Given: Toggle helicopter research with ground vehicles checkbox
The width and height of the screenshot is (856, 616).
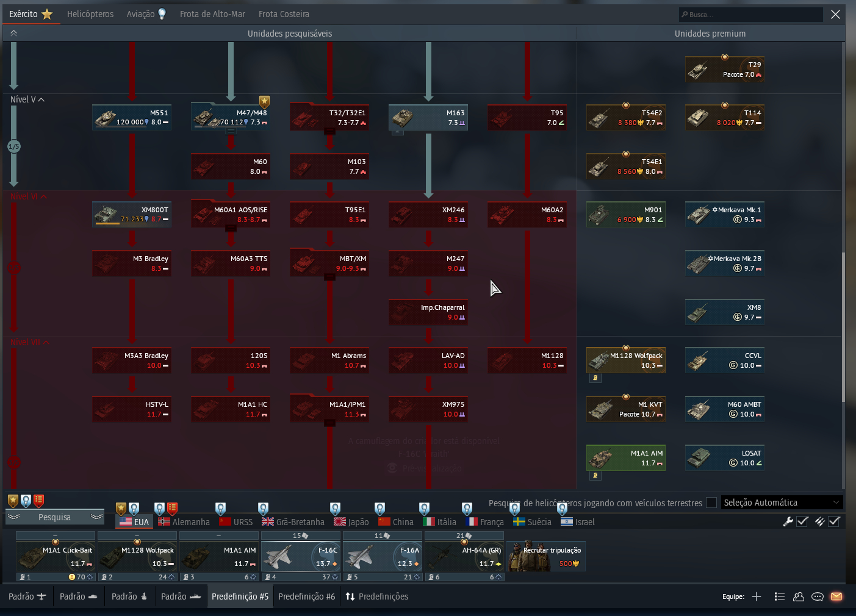Looking at the screenshot, I should [x=711, y=503].
